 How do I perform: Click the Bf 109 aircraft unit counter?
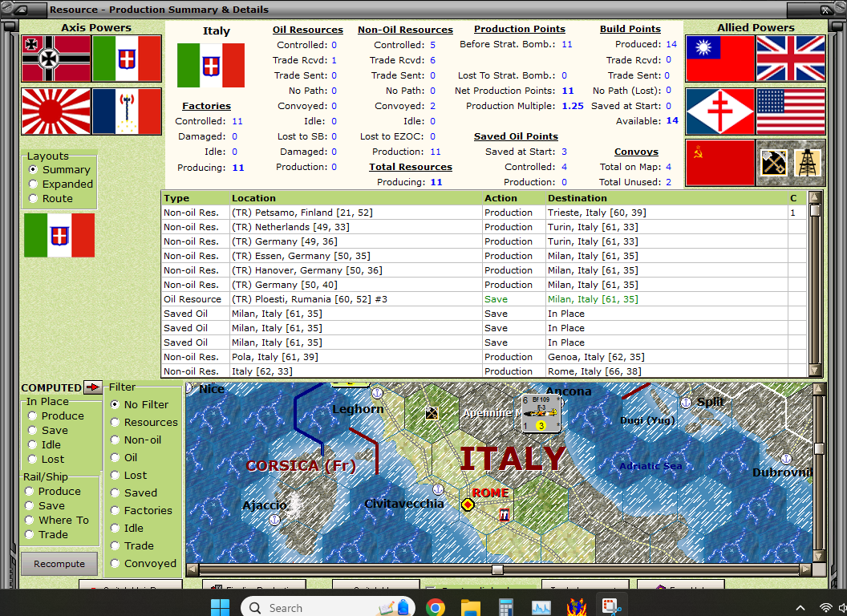541,413
